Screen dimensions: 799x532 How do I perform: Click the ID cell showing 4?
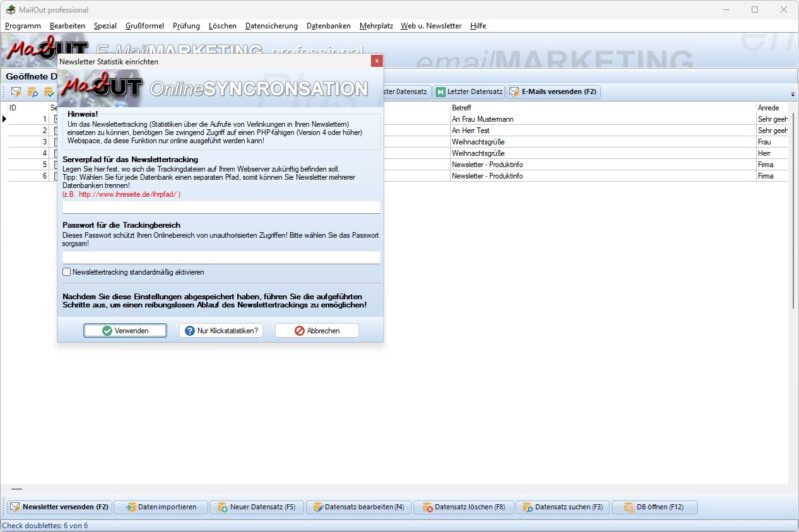click(x=28, y=153)
